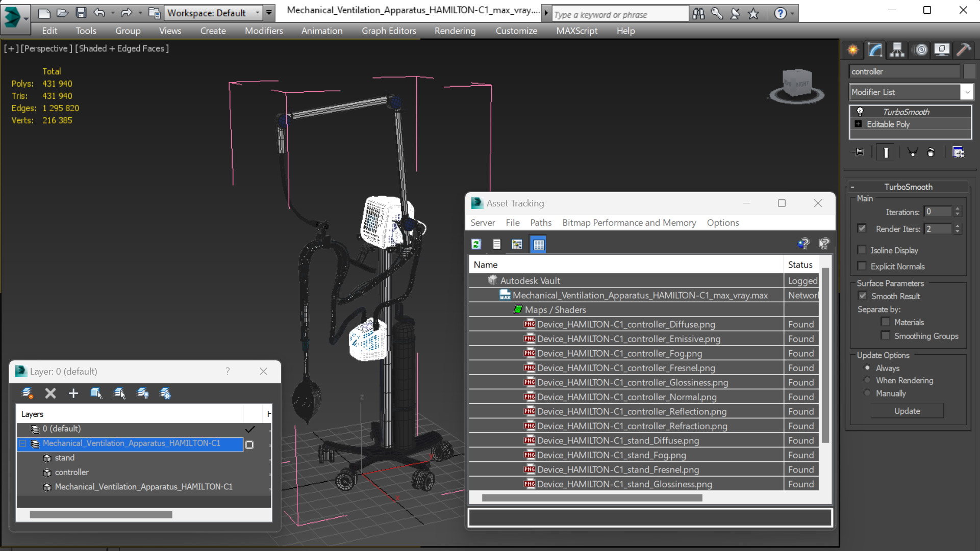Undo the last action arrow
Screen dimensions: 980x551
pyautogui.click(x=99, y=13)
